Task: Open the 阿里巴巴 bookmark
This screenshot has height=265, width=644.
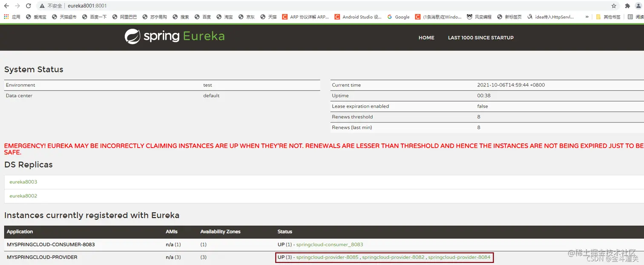Action: (x=125, y=17)
